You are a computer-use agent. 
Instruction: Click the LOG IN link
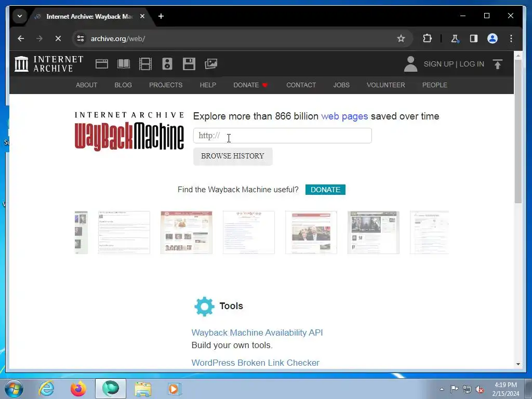click(x=472, y=64)
